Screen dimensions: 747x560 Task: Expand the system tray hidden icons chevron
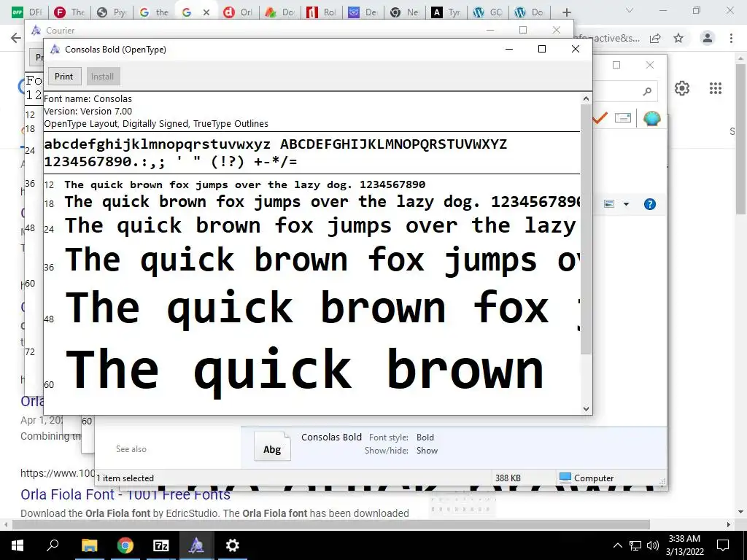(617, 545)
